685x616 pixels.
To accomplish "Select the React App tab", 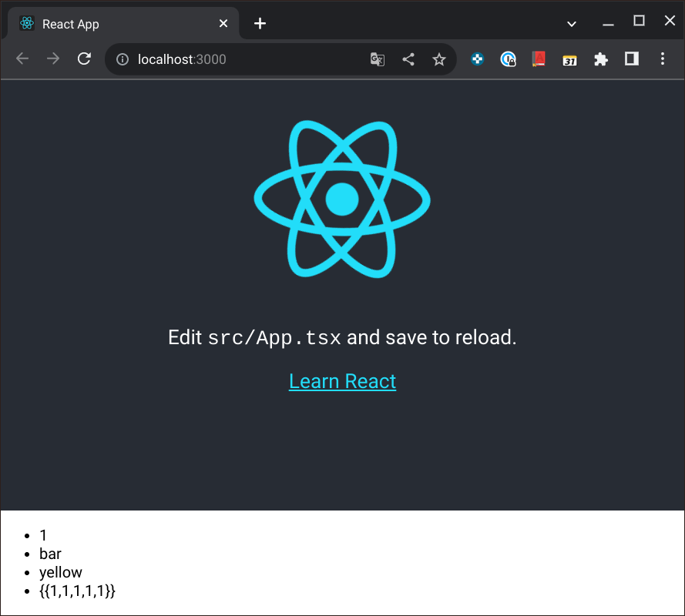I will tap(116, 24).
